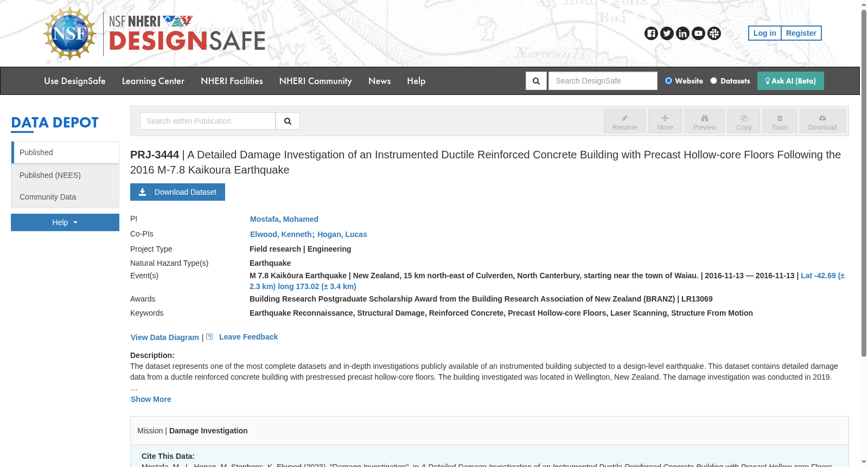
Task: Click the Preview toolbar button
Action: click(x=704, y=121)
